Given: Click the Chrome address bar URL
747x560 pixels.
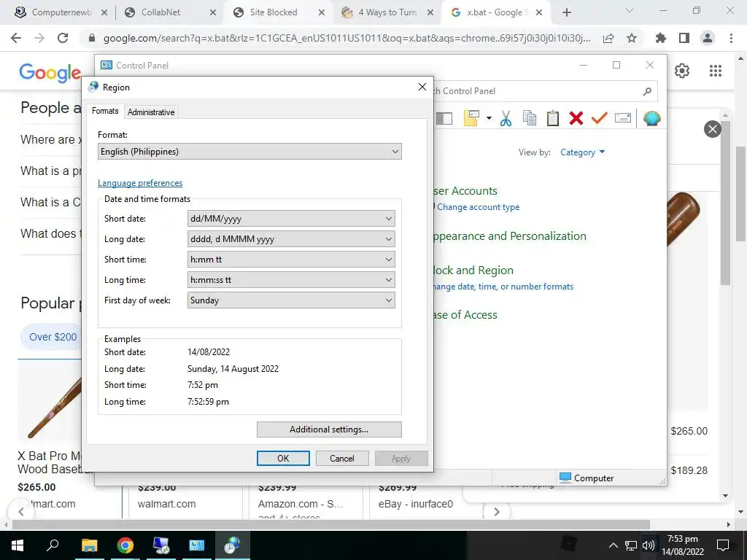Looking at the screenshot, I should pyautogui.click(x=347, y=38).
